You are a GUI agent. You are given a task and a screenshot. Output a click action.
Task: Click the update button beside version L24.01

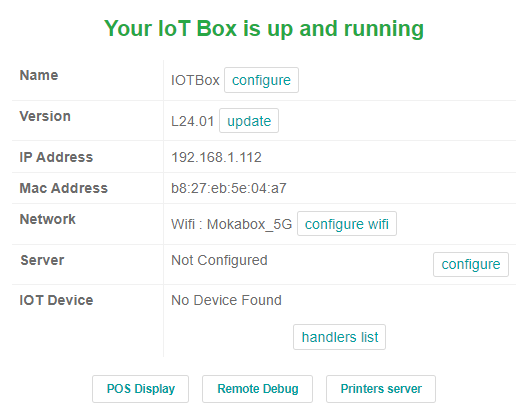(x=249, y=121)
